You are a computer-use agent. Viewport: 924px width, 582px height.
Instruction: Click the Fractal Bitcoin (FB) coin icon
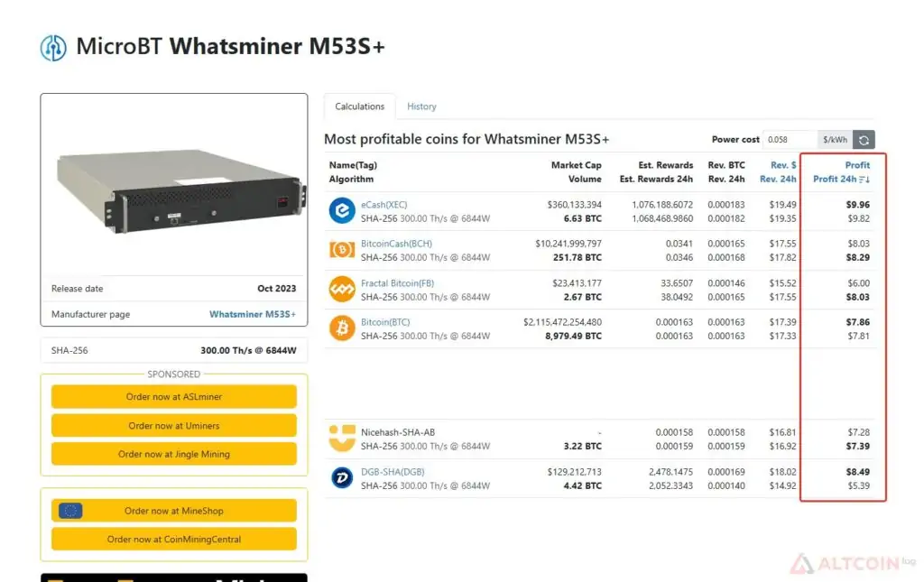pos(342,290)
